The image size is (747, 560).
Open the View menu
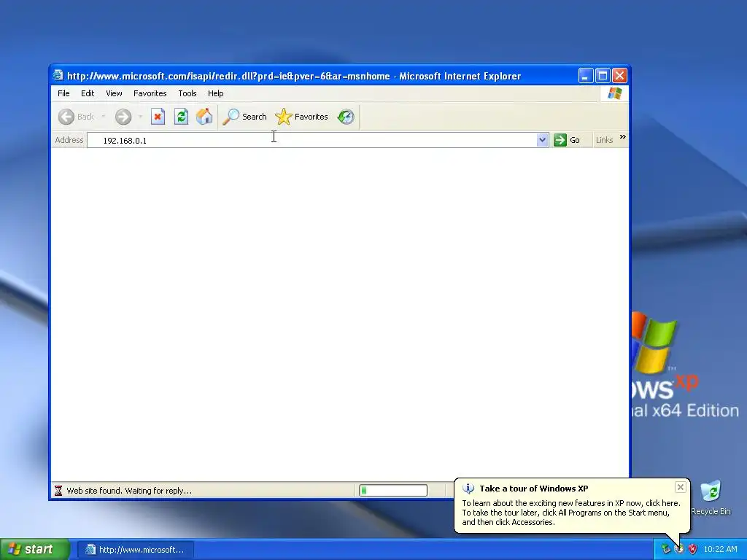click(114, 93)
